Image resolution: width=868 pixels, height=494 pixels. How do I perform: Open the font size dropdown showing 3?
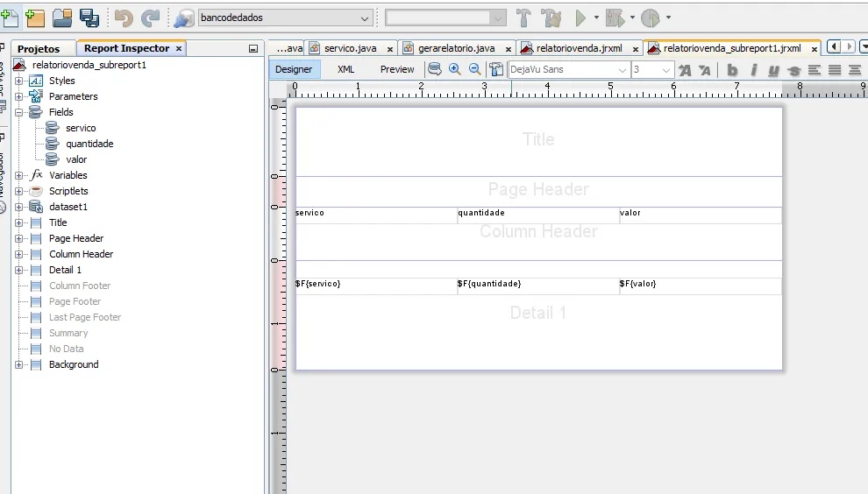click(x=666, y=70)
